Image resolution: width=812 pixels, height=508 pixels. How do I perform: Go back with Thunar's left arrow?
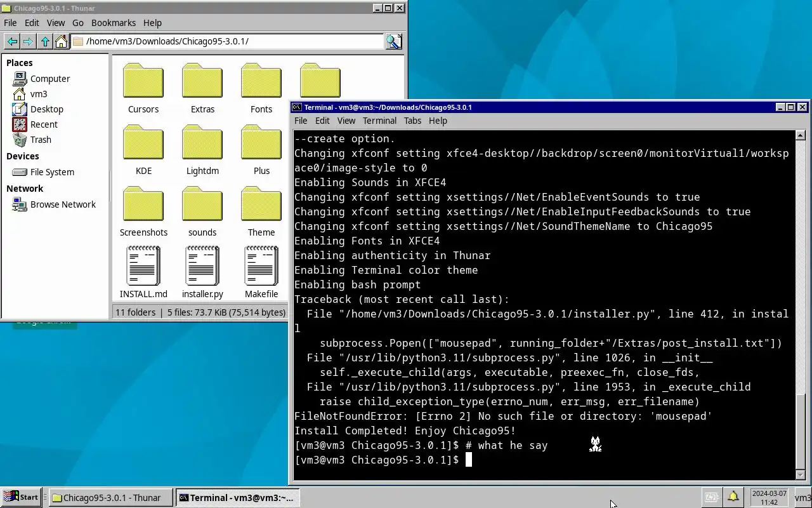click(x=12, y=42)
